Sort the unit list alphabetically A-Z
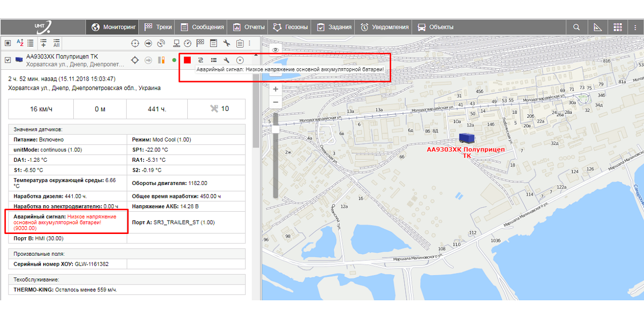 pos(20,43)
